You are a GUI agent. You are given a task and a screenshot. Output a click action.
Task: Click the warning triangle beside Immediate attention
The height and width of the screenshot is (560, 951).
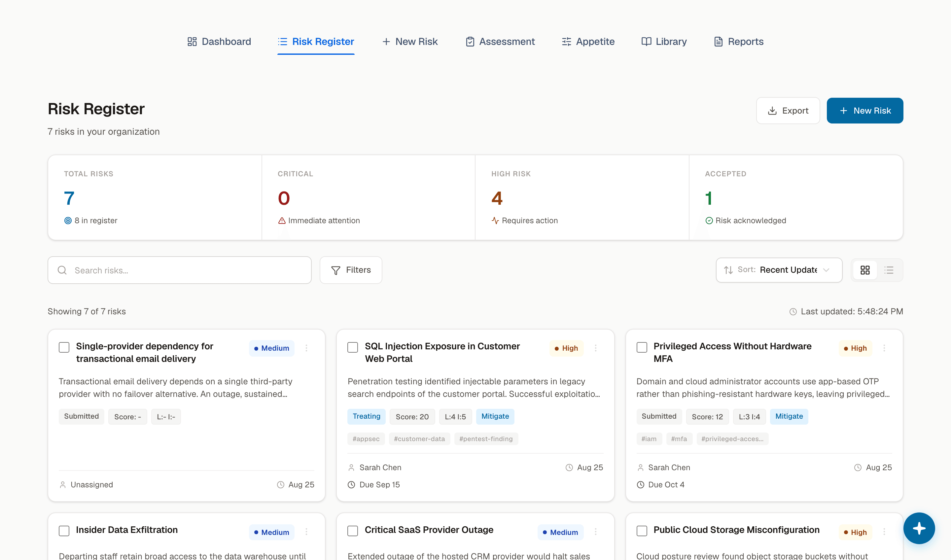point(282,221)
